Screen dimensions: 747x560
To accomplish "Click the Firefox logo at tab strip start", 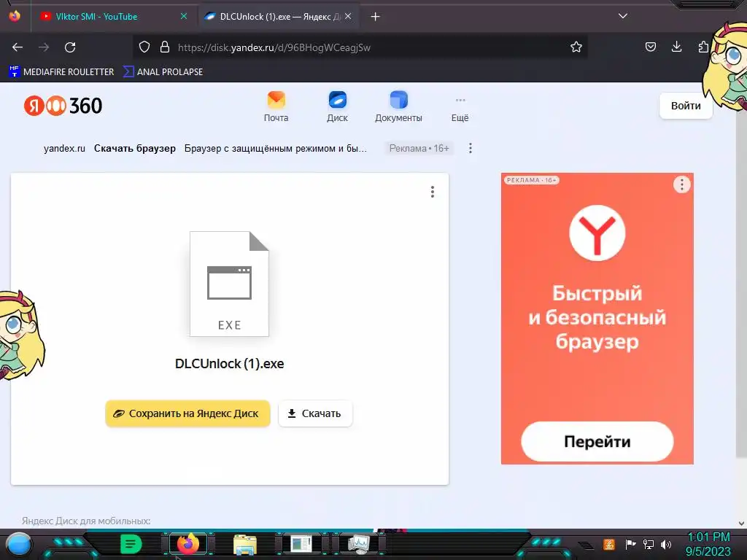I will coord(15,16).
